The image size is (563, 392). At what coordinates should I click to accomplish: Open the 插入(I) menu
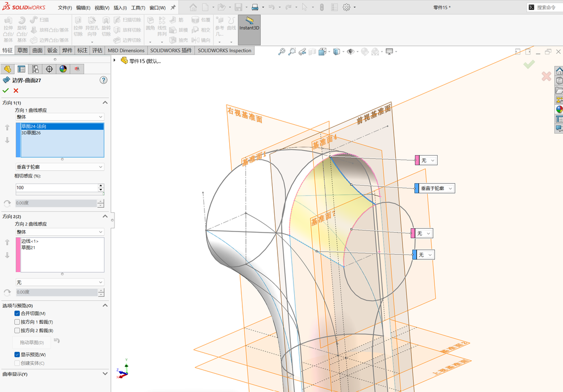[120, 8]
